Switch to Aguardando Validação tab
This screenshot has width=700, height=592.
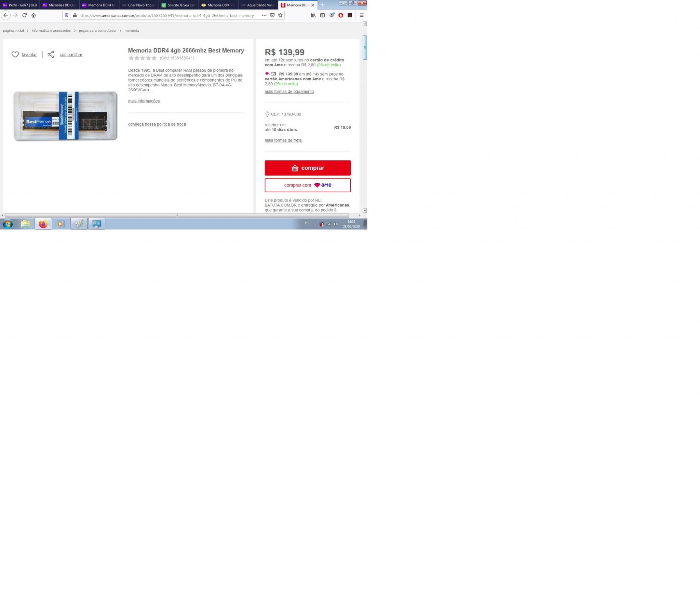pos(258,5)
